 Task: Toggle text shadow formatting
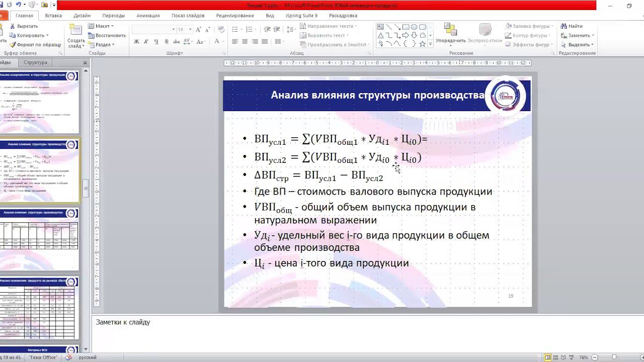point(166,42)
